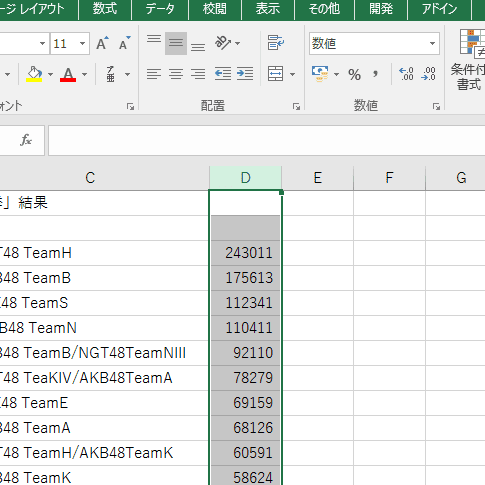Toggle middle vertical alignment
Viewport: 485px width, 485px height.
coord(176,43)
